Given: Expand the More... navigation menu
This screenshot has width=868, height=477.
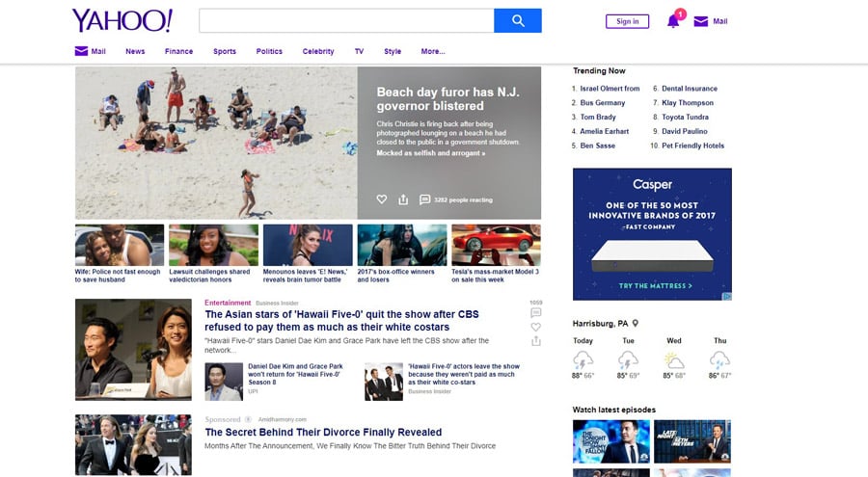Looking at the screenshot, I should point(433,51).
